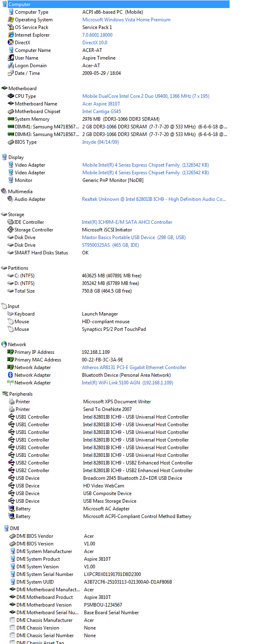Click C: partition size '463625 MB (407891 MB free)'

(112, 276)
